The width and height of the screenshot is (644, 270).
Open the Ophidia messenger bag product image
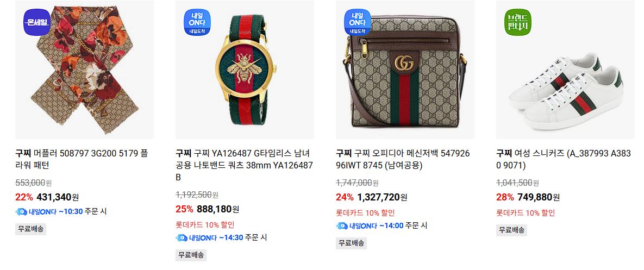(x=405, y=70)
